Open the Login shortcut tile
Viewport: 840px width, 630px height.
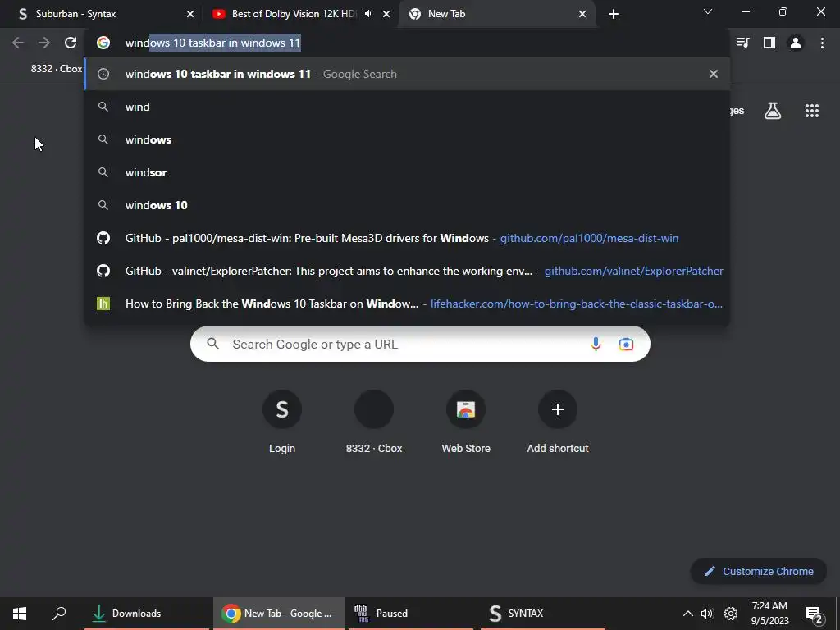282,422
